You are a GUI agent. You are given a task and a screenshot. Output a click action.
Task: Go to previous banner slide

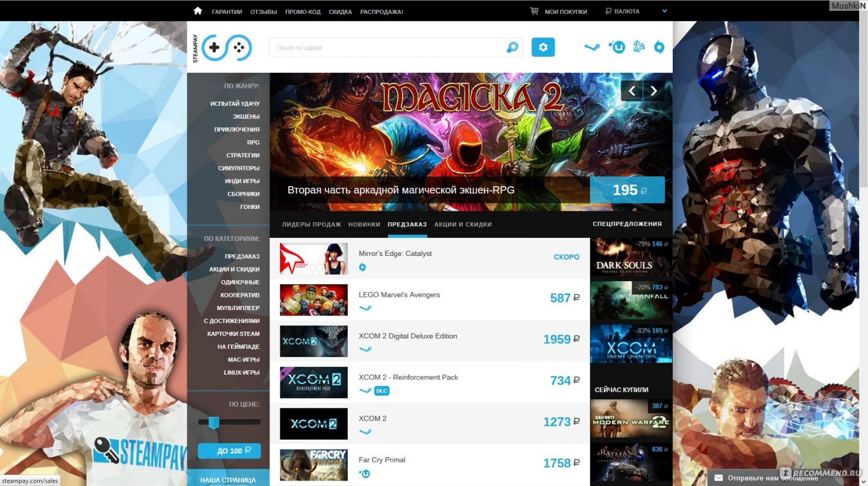pos(632,91)
